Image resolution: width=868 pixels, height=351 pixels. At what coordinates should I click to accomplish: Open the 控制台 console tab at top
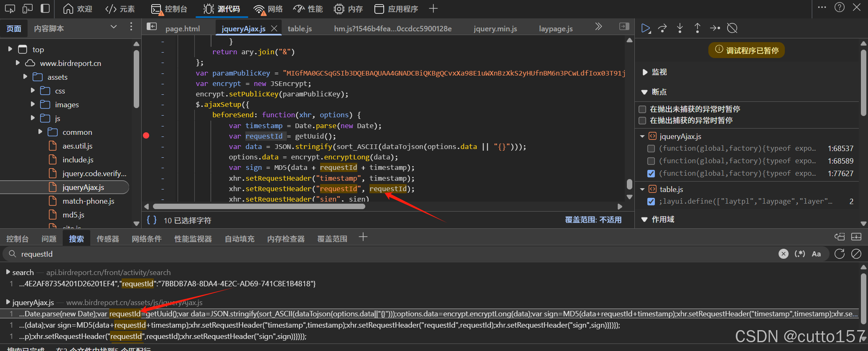[169, 9]
